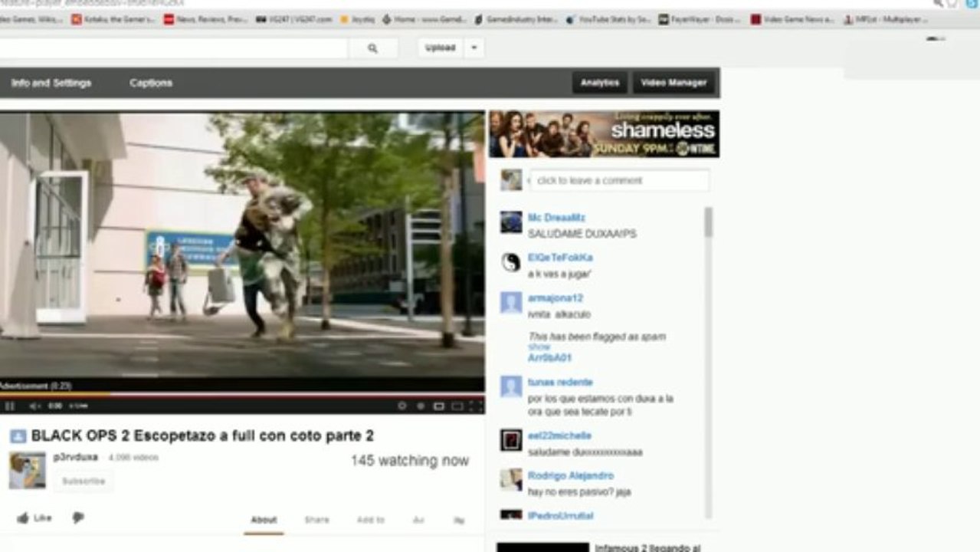The image size is (980, 552).
Task: Click the Shameless Showtime ad banner
Action: coord(604,134)
